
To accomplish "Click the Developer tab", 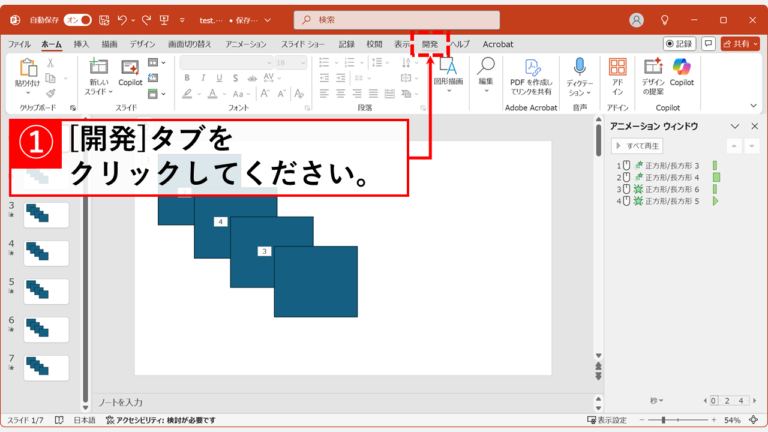I will point(430,44).
